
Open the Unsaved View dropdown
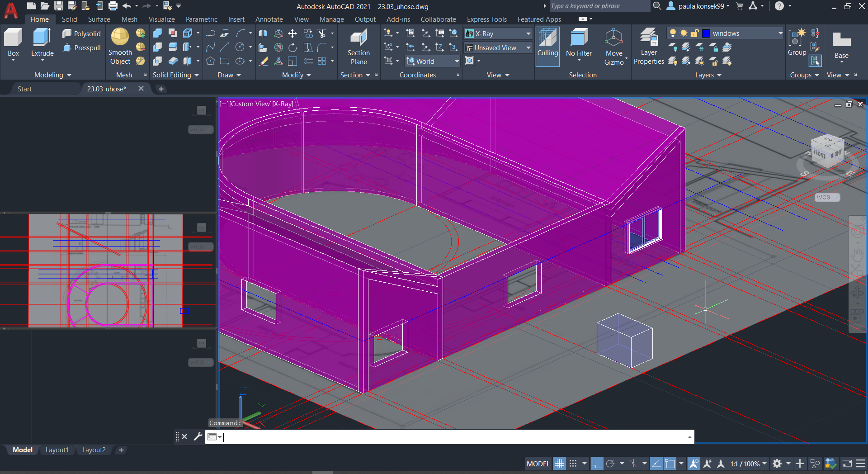(498, 47)
